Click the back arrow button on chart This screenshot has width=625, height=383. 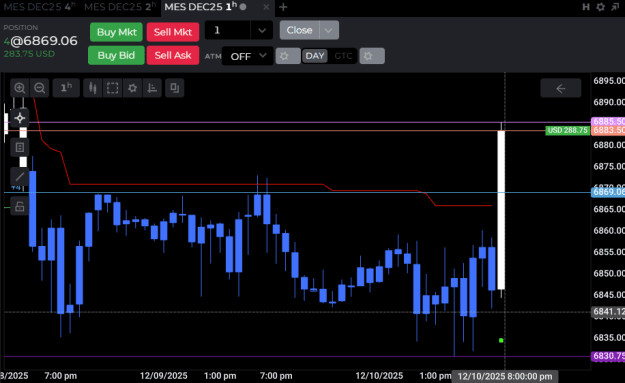tap(560, 88)
